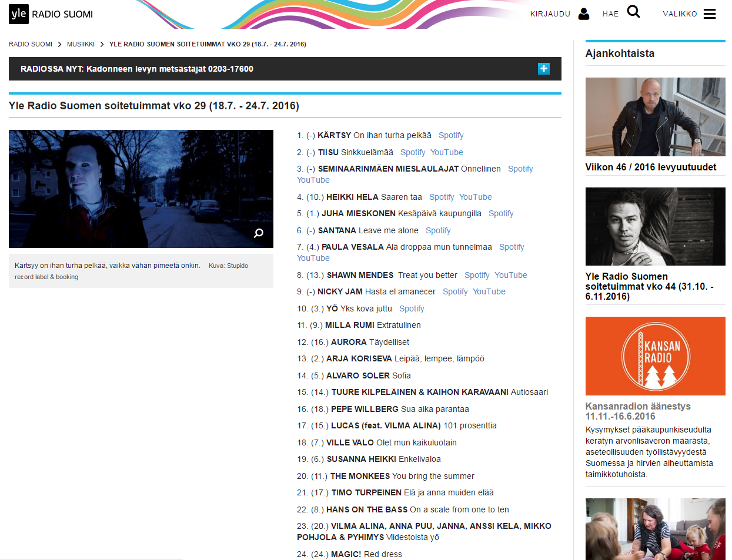Viewport: 732px width, 560px height.
Task: Select chart entry Alvaro Soler Sofia
Action: 354,375
